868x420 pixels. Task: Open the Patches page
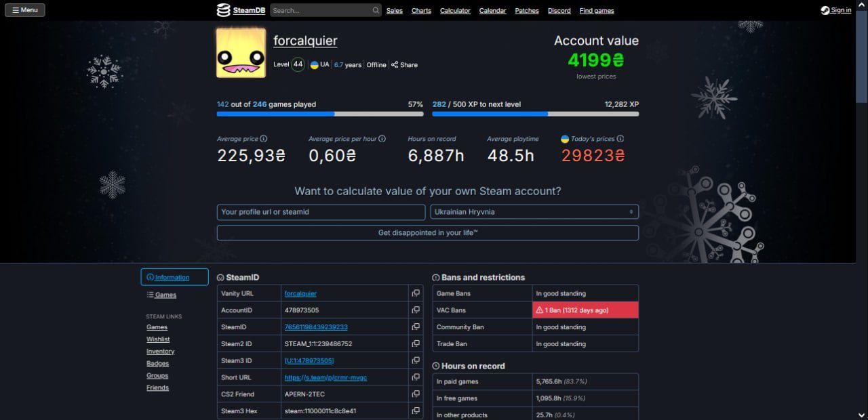527,11
